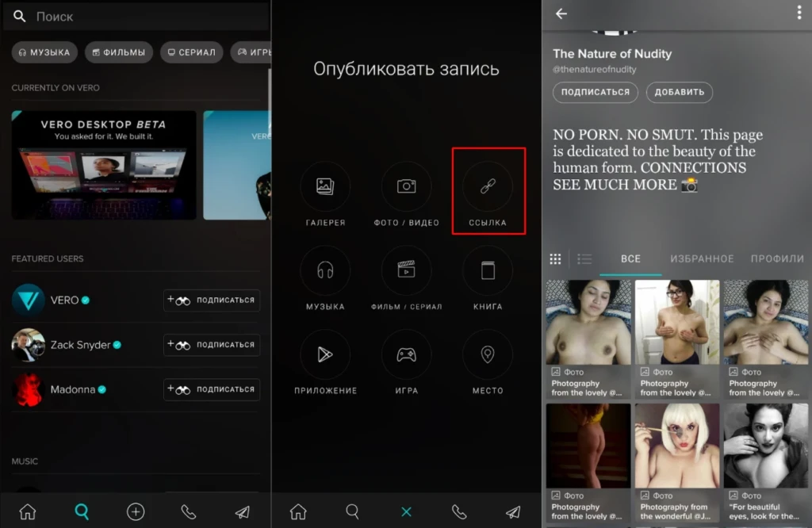This screenshot has height=528, width=812.
Task: Choose ФИЛЬМ / СЕРИАЛ clapperboard icon
Action: (x=407, y=270)
